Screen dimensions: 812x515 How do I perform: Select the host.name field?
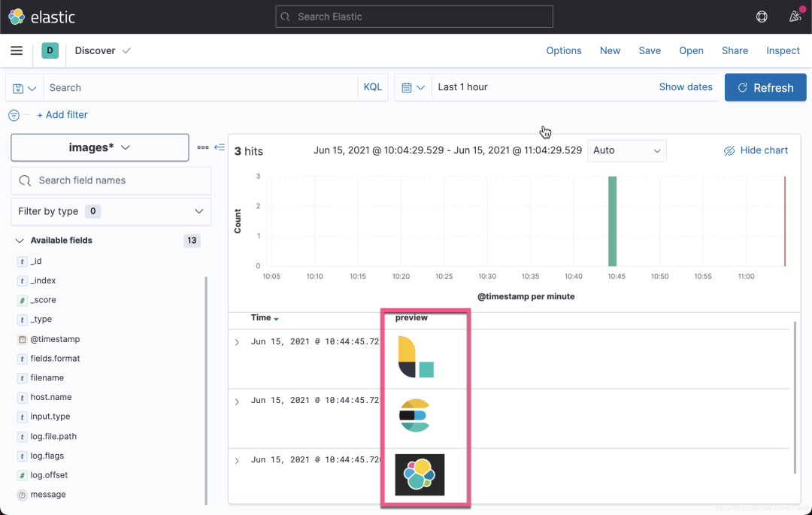[51, 397]
